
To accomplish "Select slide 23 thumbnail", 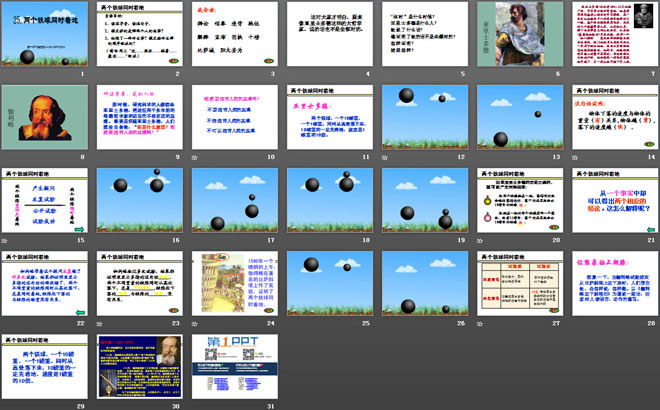I will pyautogui.click(x=140, y=283).
